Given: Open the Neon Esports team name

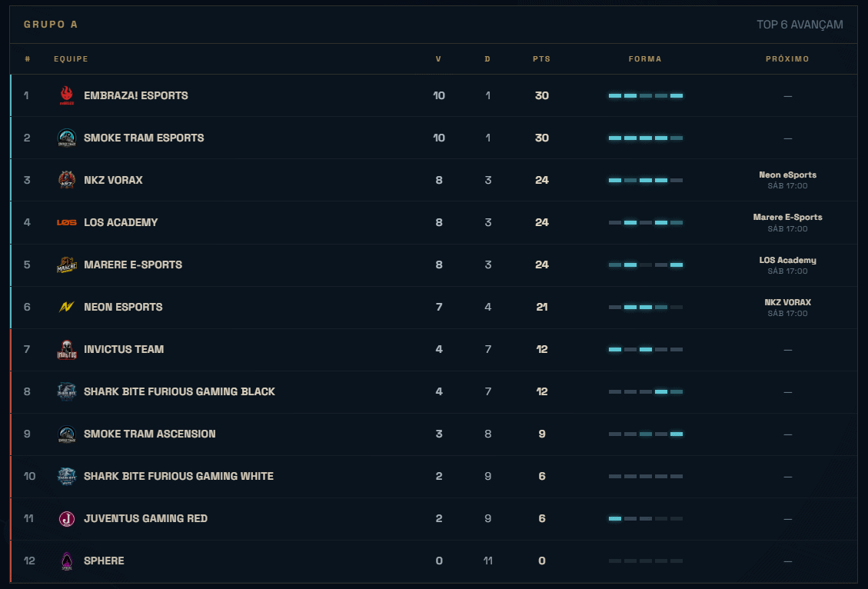Looking at the screenshot, I should [123, 307].
